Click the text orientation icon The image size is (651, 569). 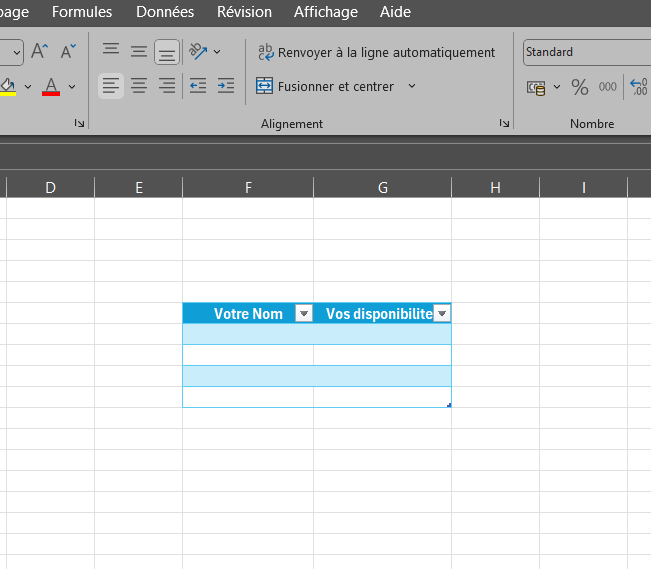point(198,52)
